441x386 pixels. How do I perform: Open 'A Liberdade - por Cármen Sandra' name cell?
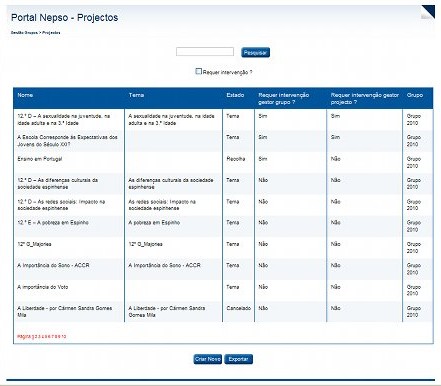pyautogui.click(x=65, y=311)
